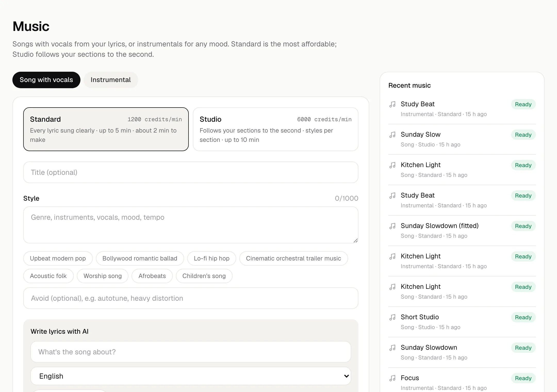Click Ready badge on Short Studio
This screenshot has height=392, width=557.
tap(523, 317)
